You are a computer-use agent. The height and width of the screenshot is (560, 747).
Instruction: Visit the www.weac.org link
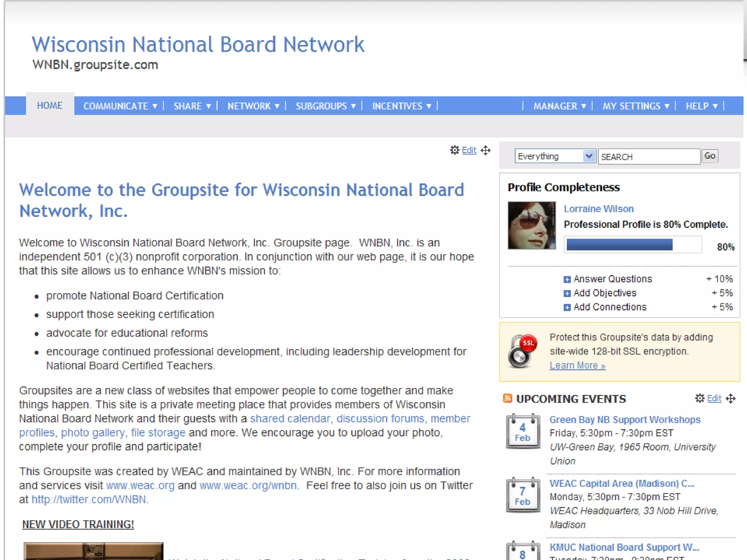(x=140, y=486)
